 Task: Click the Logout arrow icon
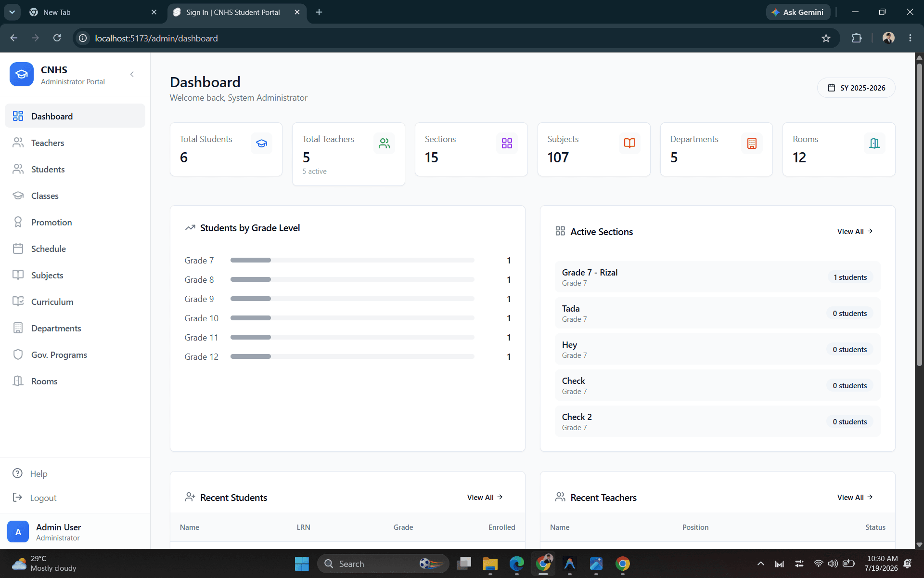point(17,498)
